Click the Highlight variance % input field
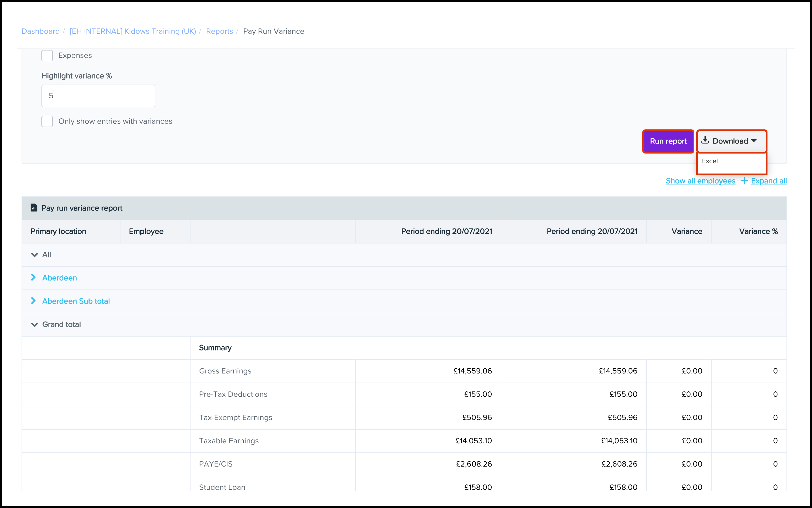The image size is (812, 508). [x=98, y=96]
